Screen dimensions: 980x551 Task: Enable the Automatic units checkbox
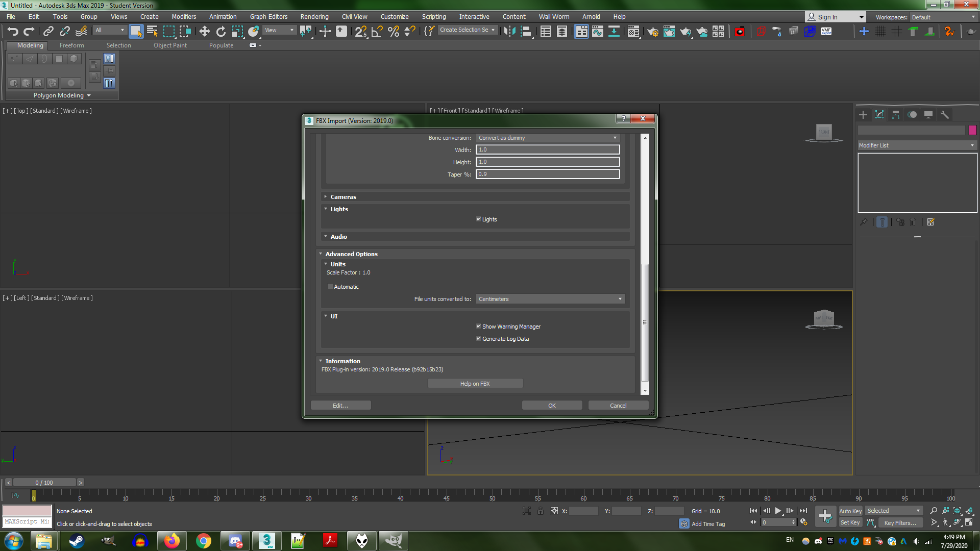[330, 287]
